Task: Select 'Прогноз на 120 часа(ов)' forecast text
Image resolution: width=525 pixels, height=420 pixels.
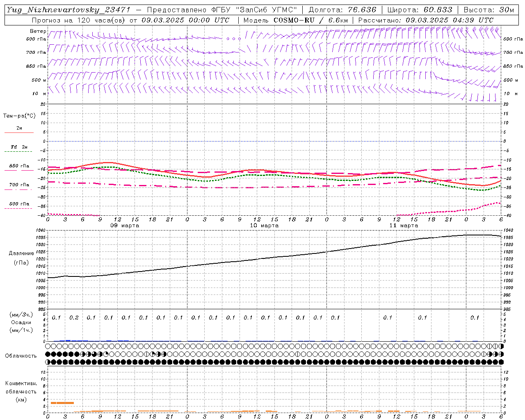Action: [79, 20]
